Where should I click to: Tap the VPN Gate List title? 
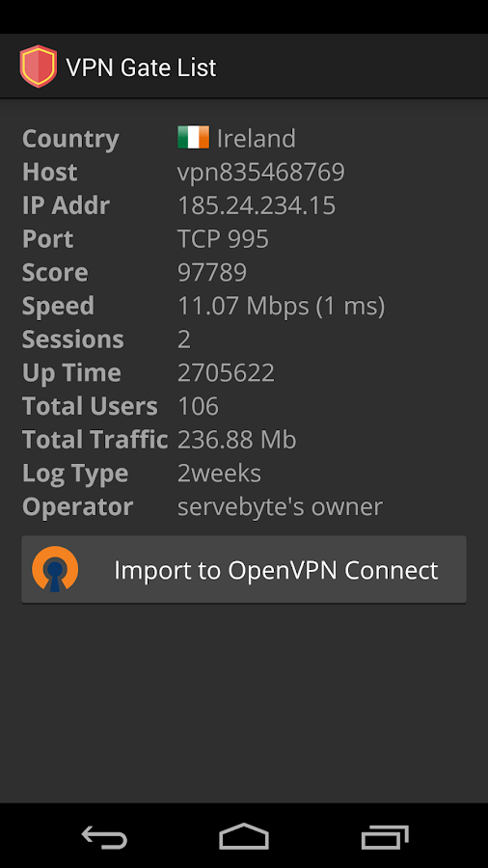141,68
